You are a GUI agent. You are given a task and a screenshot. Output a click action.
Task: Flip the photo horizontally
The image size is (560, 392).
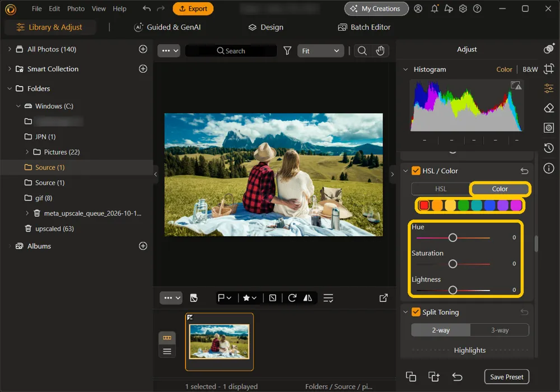pyautogui.click(x=307, y=298)
